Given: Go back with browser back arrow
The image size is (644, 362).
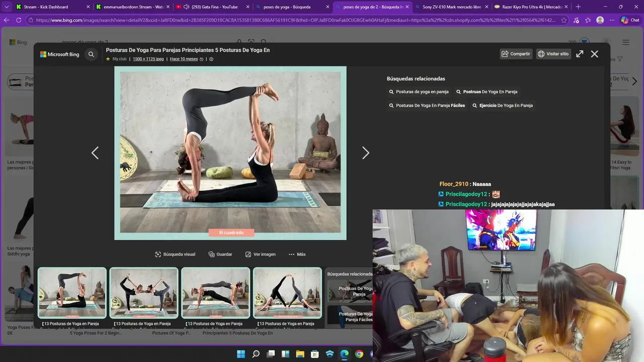Looking at the screenshot, I should coord(7,20).
